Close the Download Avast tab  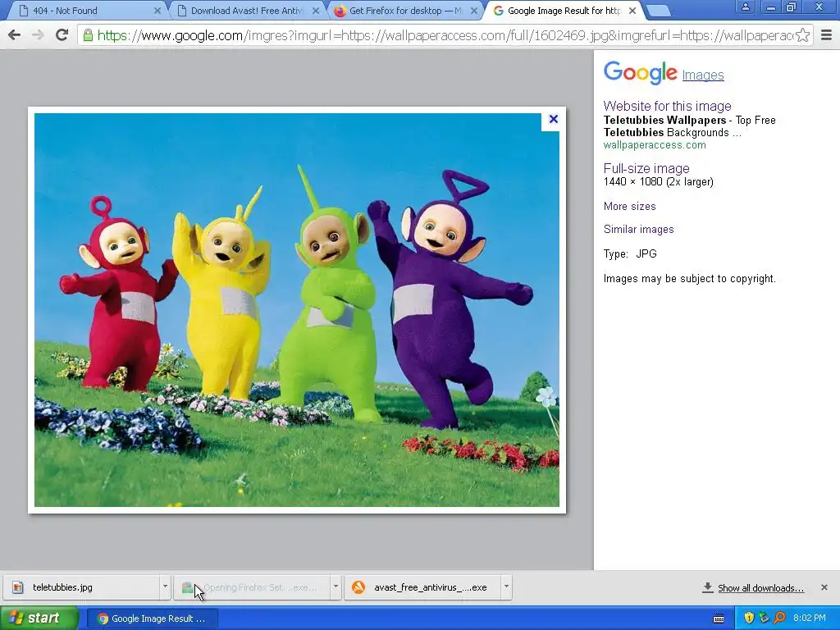(316, 11)
